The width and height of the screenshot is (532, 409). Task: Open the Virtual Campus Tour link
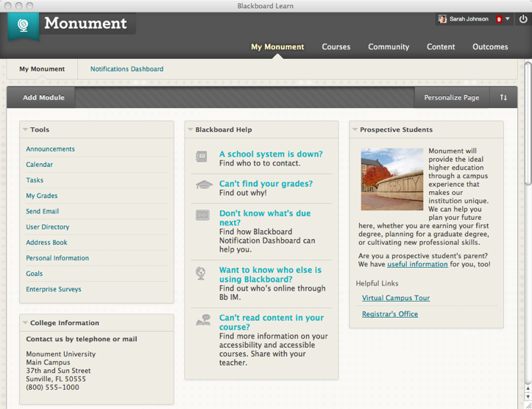(x=396, y=298)
